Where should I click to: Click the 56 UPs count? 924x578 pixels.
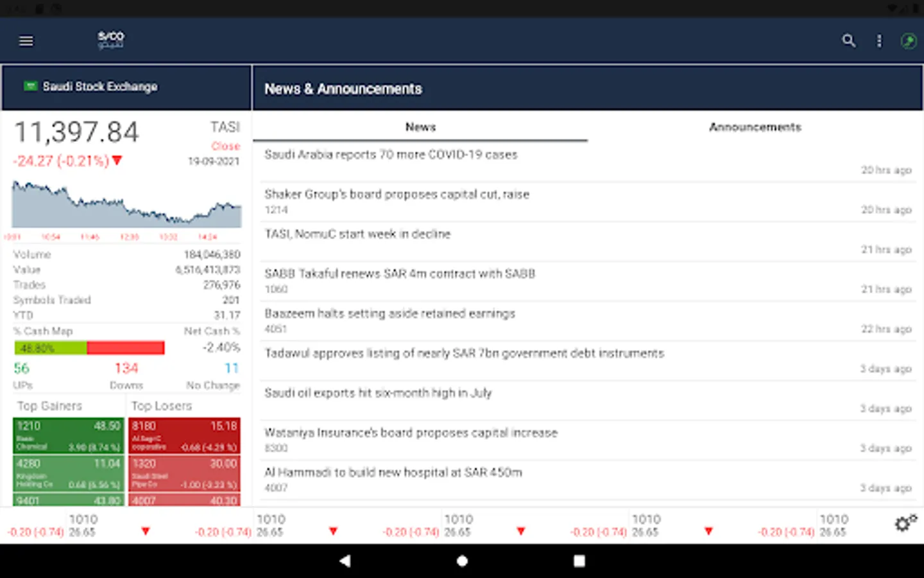(22, 369)
